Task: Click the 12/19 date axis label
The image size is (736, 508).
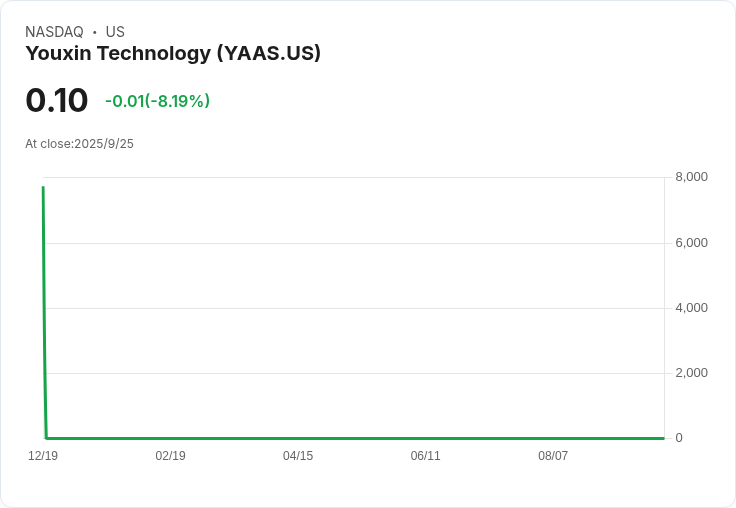Action: tap(43, 456)
